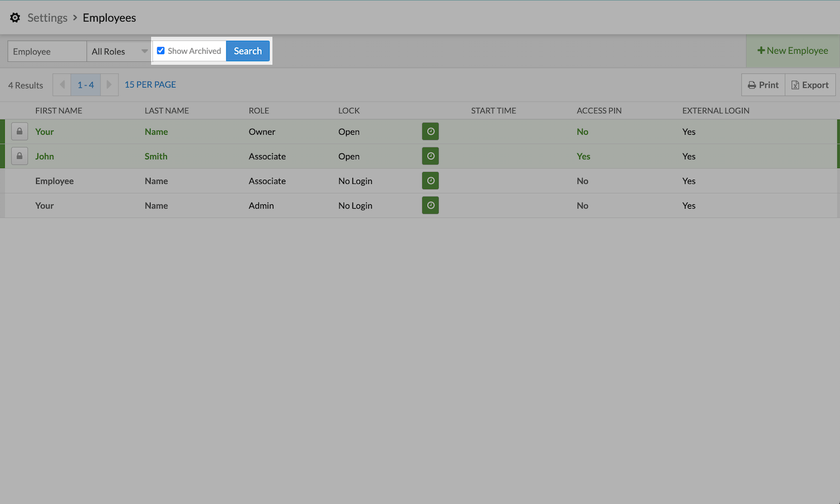
Task: Open time clock for Owner row
Action: [430, 132]
